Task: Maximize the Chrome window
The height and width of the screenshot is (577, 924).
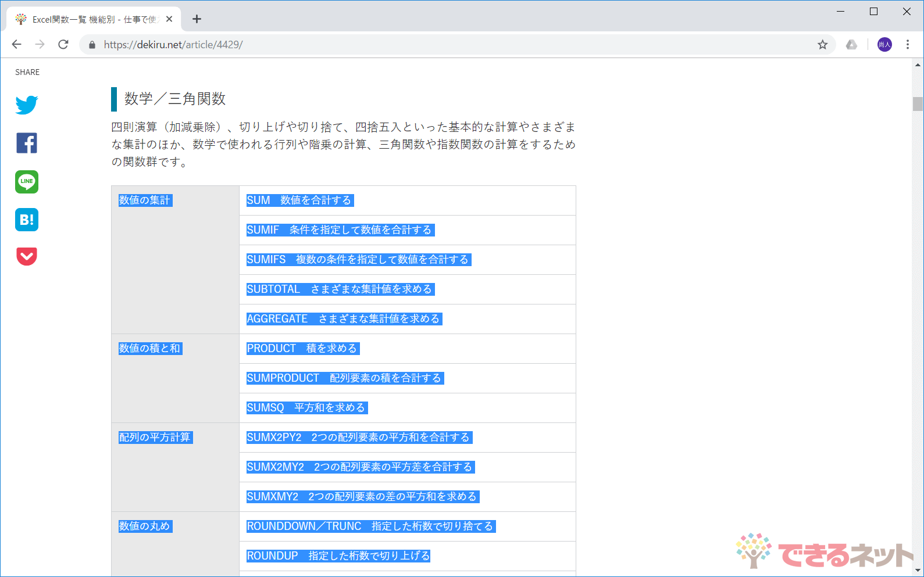Action: (x=873, y=12)
